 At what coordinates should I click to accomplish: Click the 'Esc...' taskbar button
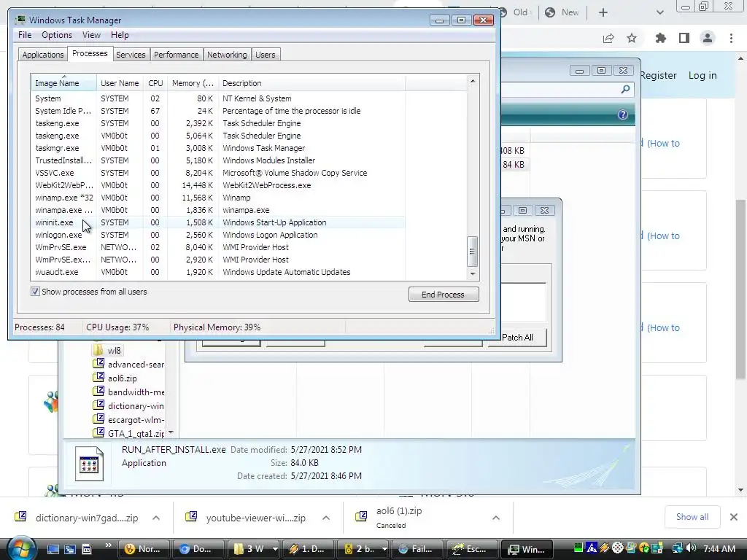tap(471, 549)
